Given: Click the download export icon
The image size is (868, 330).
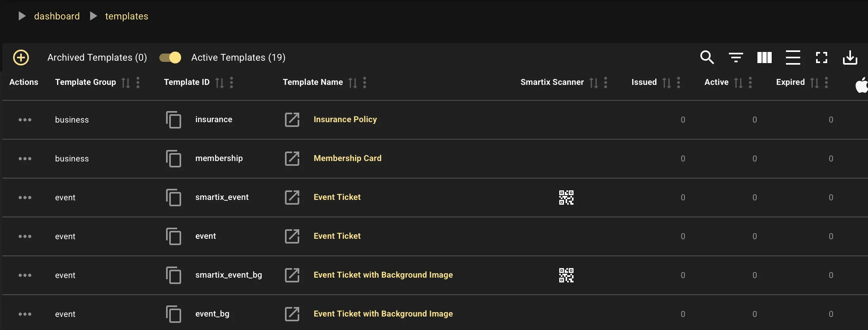Looking at the screenshot, I should click(x=850, y=58).
